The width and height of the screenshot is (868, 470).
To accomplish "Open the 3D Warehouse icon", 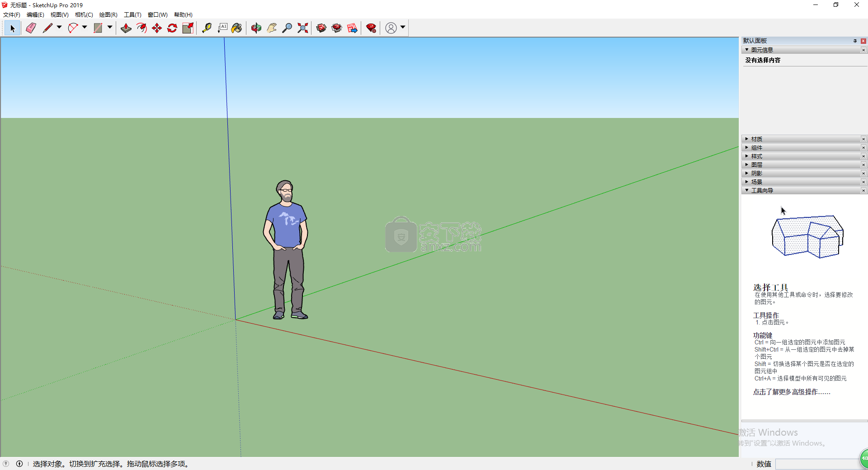I will coord(321,28).
